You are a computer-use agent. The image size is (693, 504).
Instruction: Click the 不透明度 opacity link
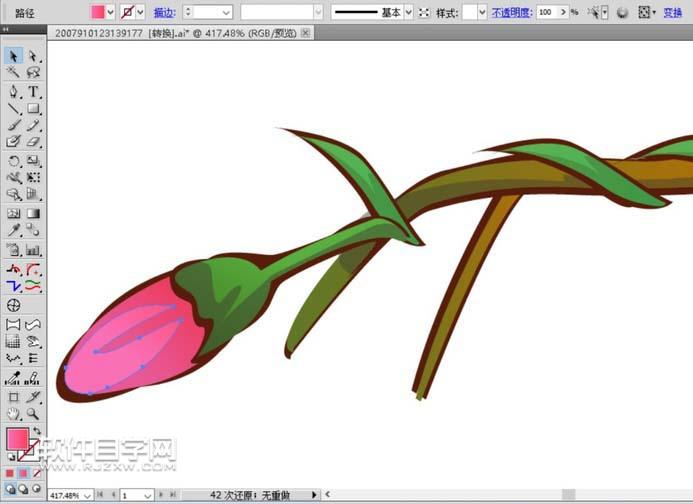[x=512, y=12]
